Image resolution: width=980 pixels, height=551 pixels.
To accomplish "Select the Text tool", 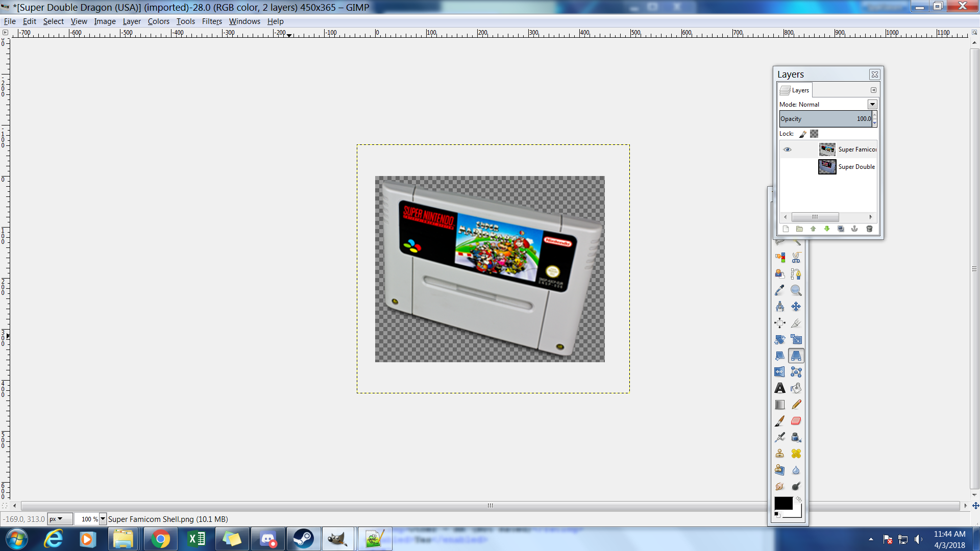I will tap(779, 388).
